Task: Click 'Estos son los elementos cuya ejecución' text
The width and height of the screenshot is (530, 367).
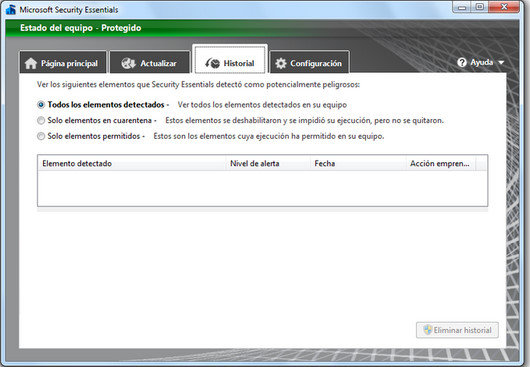Action: [x=269, y=136]
